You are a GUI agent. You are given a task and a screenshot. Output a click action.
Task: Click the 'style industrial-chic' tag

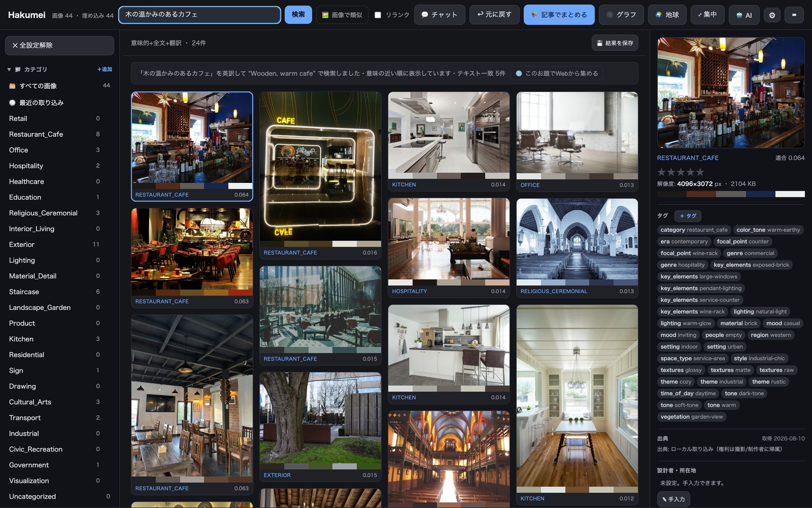point(759,358)
